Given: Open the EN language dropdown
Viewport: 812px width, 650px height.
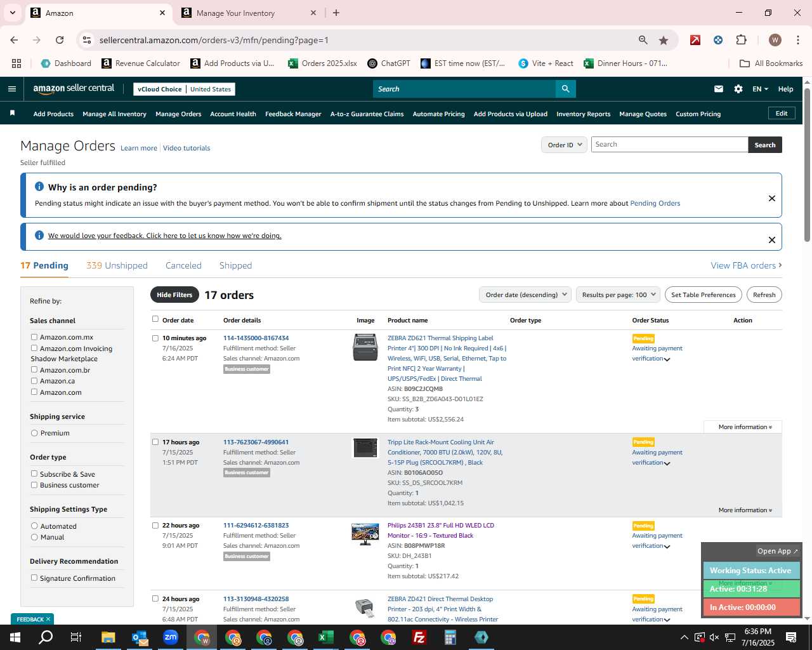Looking at the screenshot, I should point(760,89).
